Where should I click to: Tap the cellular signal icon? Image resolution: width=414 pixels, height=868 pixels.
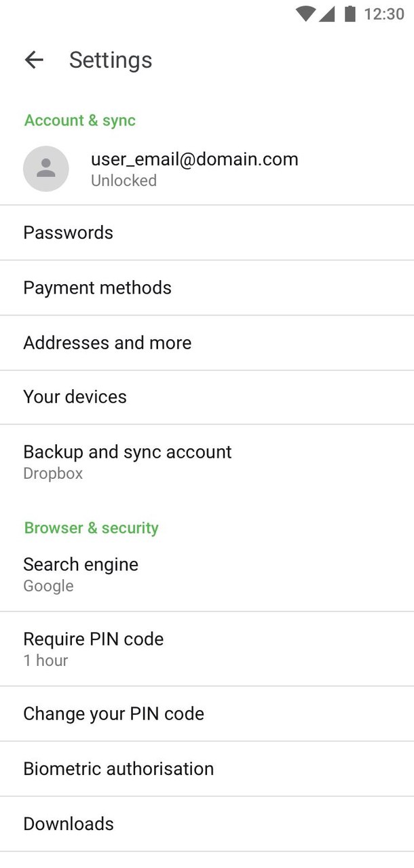tap(327, 14)
